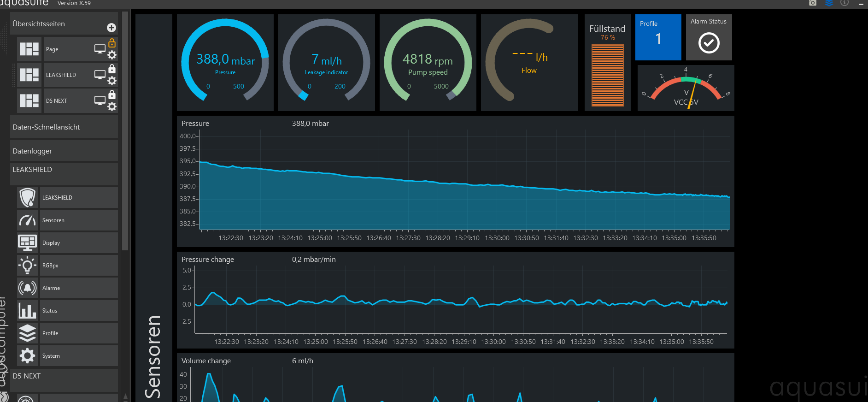
Task: Click the Flow l/h gauge
Action: (529, 63)
